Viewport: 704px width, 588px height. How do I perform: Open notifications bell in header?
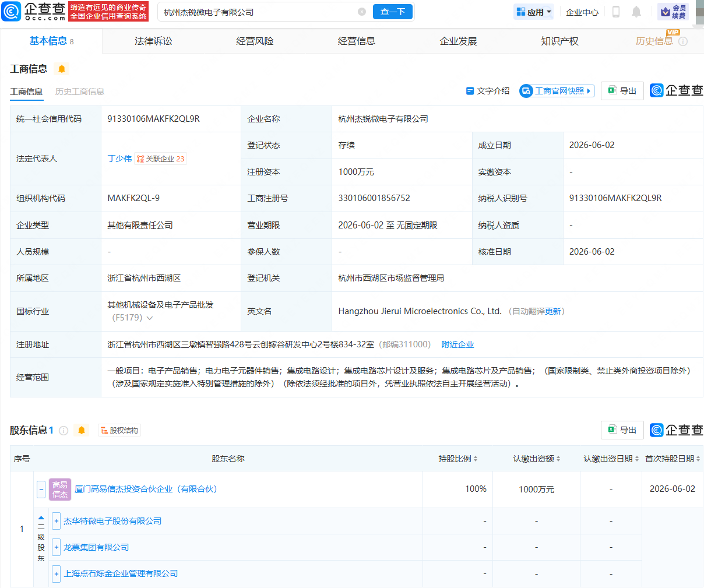(636, 12)
